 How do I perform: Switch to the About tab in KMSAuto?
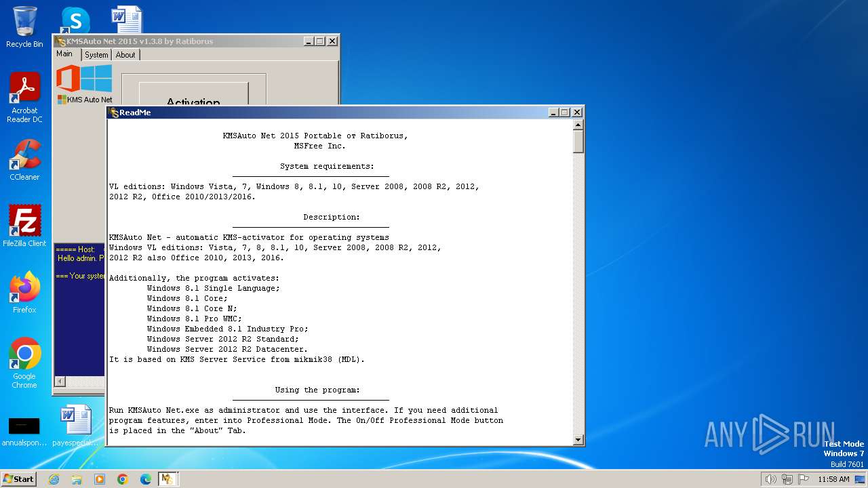pos(125,55)
